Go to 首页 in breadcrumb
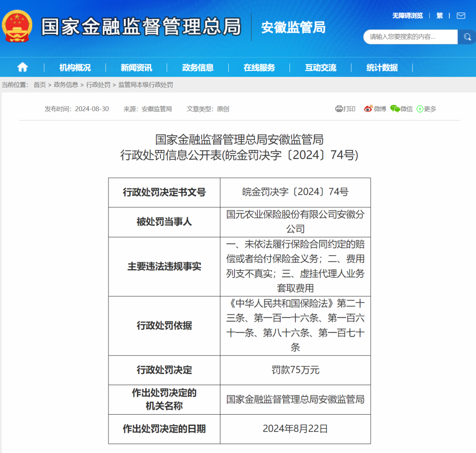This screenshot has height=453, width=476. 40,85
